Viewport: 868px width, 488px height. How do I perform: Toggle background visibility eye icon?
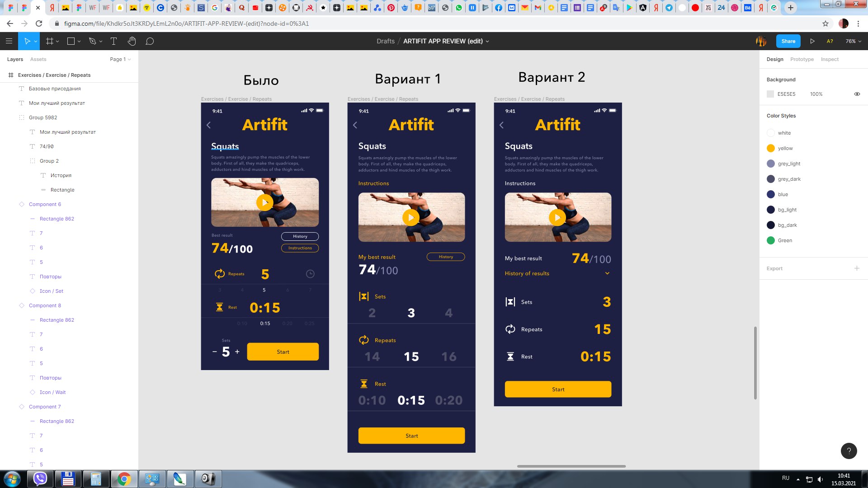(x=857, y=94)
